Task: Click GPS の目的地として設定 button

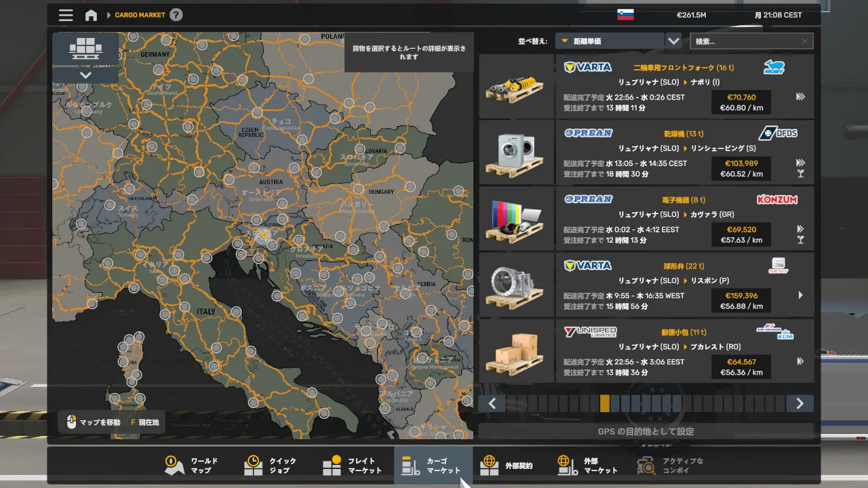Action: pyautogui.click(x=646, y=431)
